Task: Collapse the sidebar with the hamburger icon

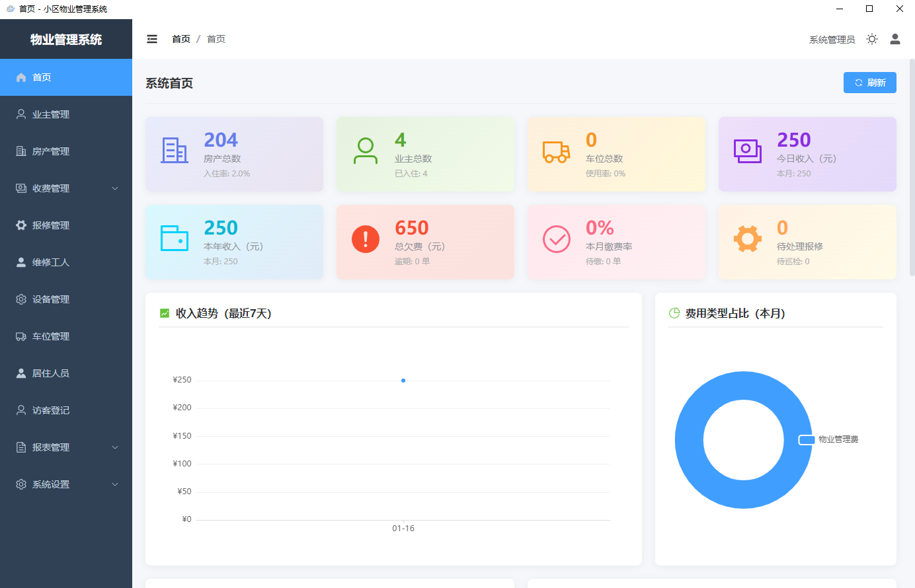Action: [x=152, y=39]
